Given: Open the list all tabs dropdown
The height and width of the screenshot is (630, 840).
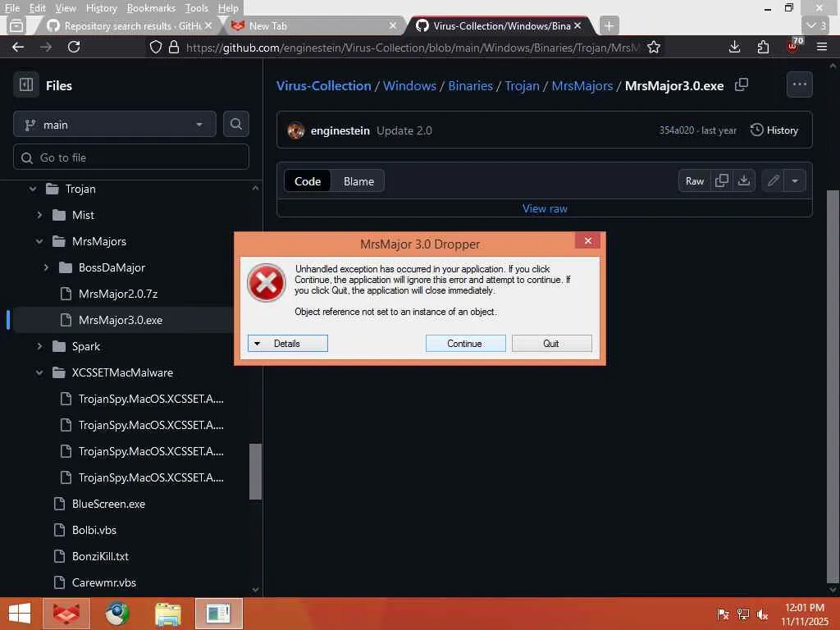Looking at the screenshot, I should point(816,25).
